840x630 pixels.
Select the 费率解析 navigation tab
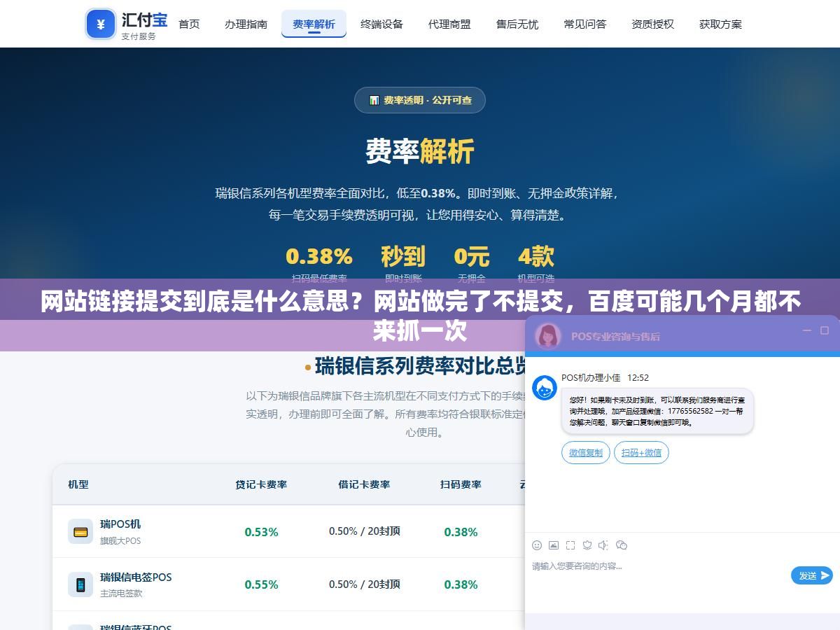pos(314,24)
